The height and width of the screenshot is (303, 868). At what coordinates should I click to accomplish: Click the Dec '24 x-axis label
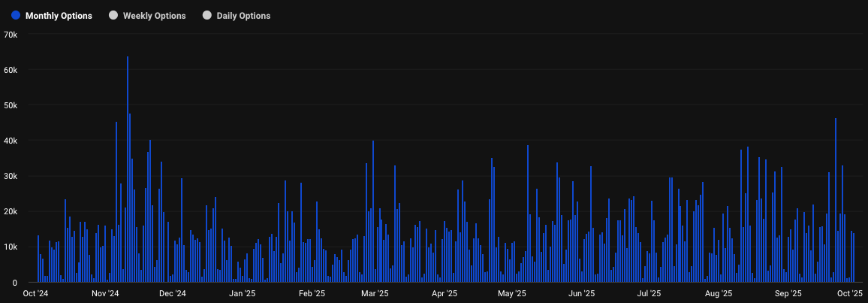click(173, 293)
